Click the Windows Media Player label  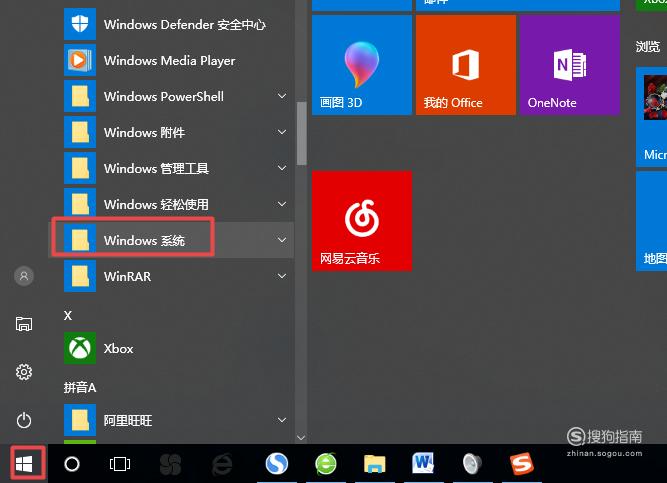coord(169,61)
